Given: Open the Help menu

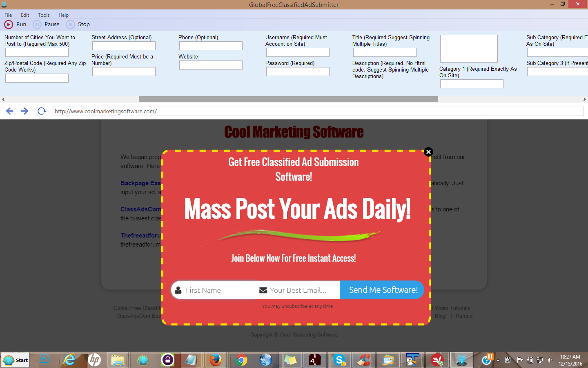Looking at the screenshot, I should pos(63,15).
